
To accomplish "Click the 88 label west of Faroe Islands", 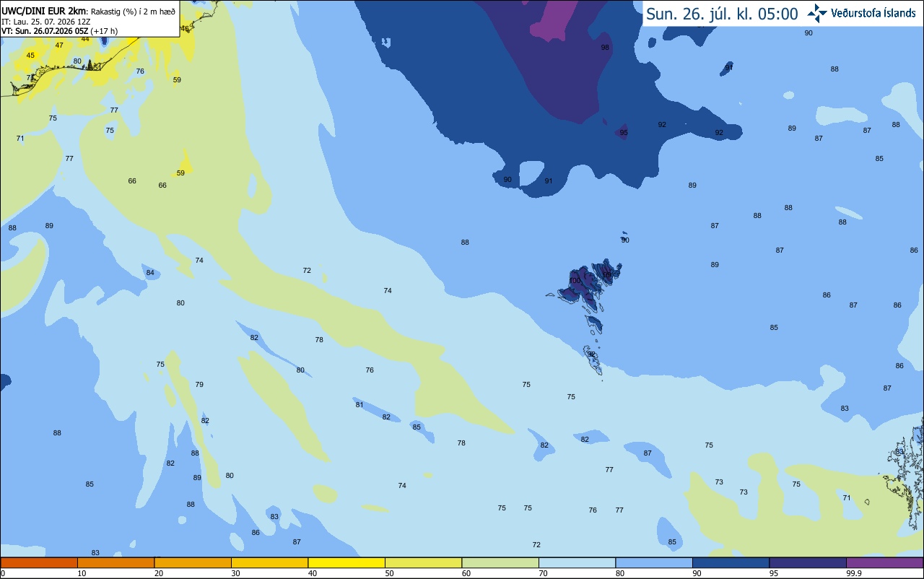I will click(x=465, y=242).
